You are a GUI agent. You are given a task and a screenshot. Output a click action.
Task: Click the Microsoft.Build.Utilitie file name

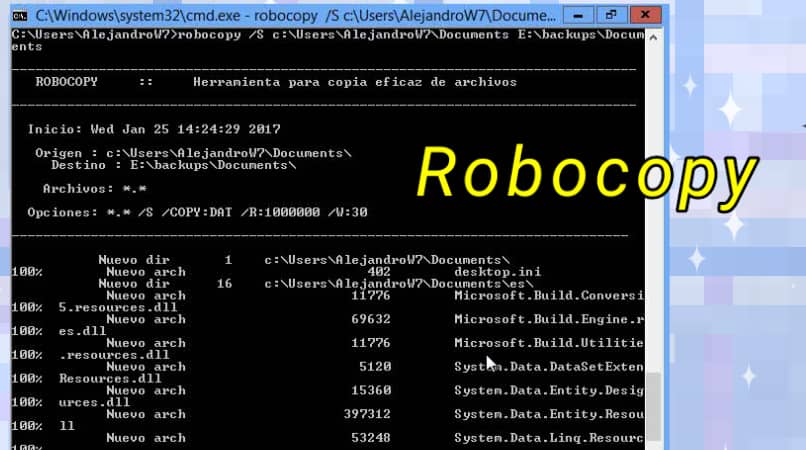tap(549, 343)
